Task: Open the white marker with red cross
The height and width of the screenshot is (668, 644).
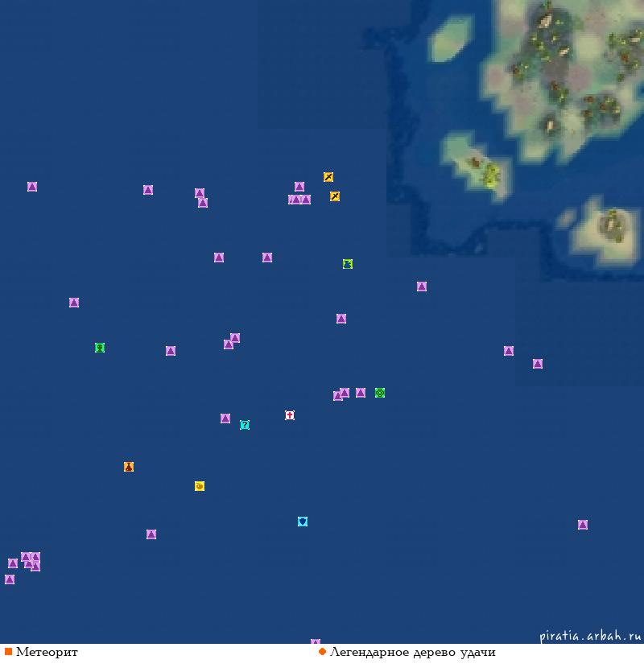Action: coord(290,415)
